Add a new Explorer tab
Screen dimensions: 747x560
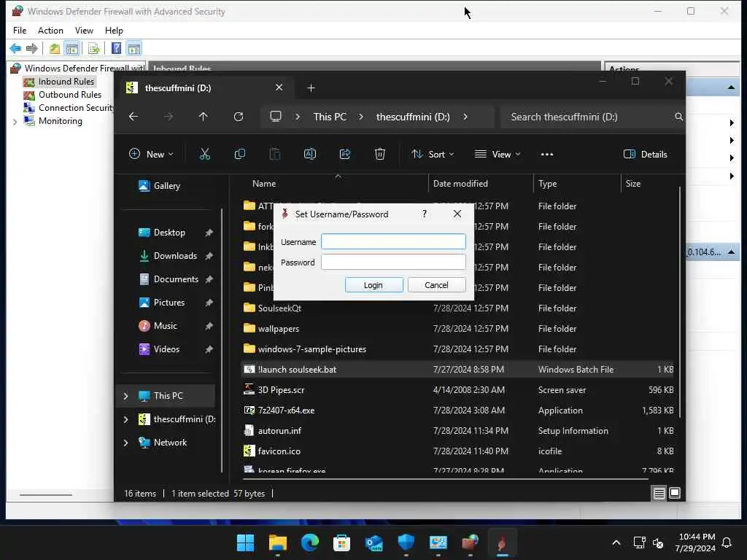311,88
